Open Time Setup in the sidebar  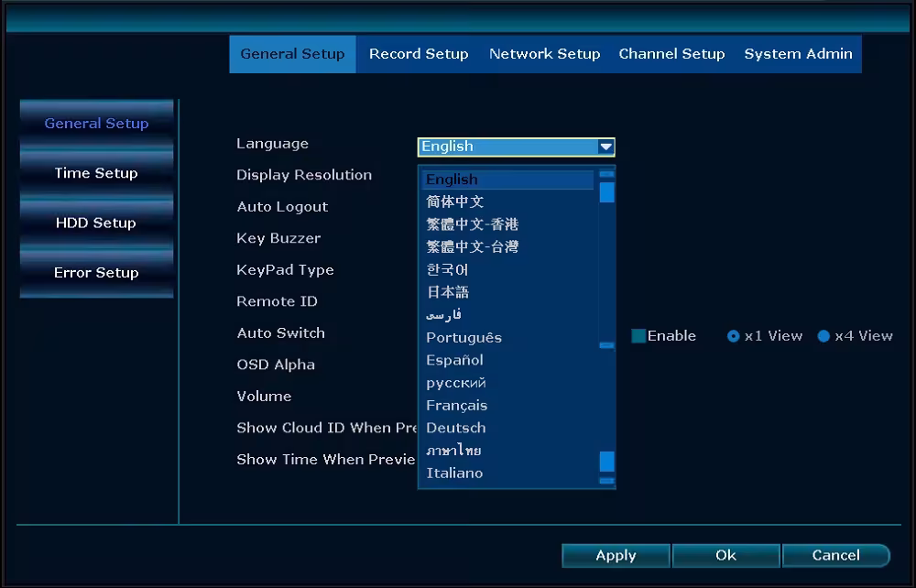pyautogui.click(x=96, y=173)
